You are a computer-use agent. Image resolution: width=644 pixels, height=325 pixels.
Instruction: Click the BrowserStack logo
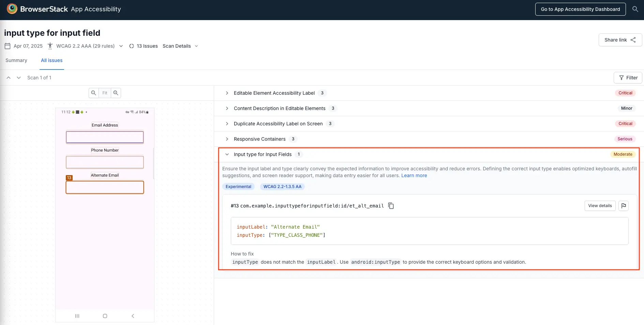pos(12,9)
